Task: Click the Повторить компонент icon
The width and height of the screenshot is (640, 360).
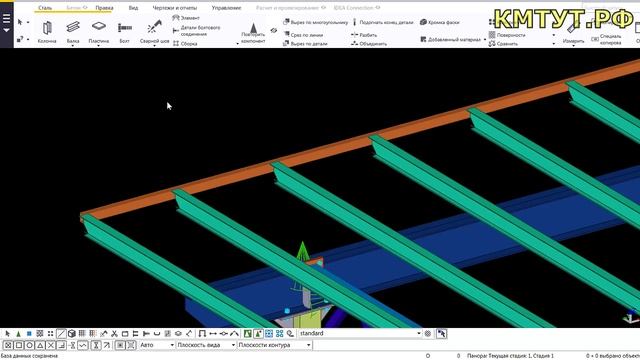Action: [x=253, y=29]
